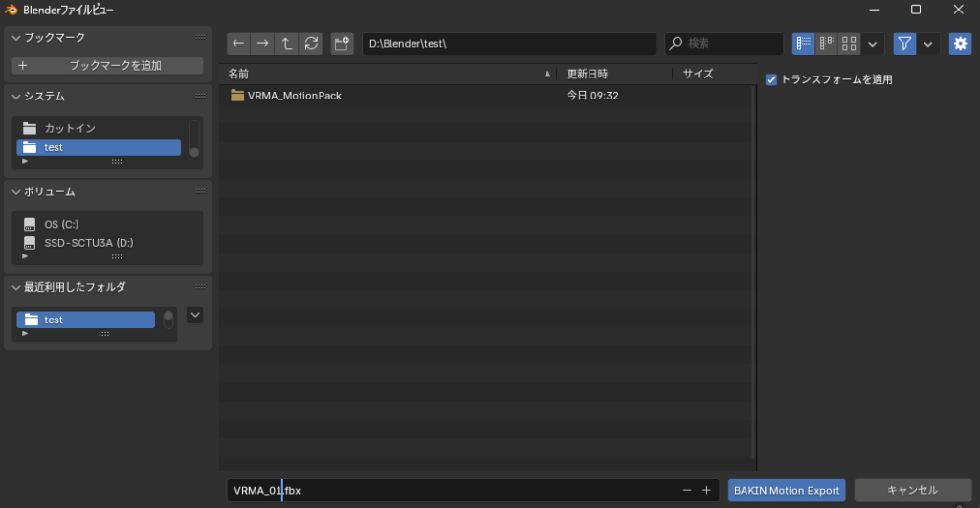
Task: Collapse the ボリューム panel
Action: [16, 191]
